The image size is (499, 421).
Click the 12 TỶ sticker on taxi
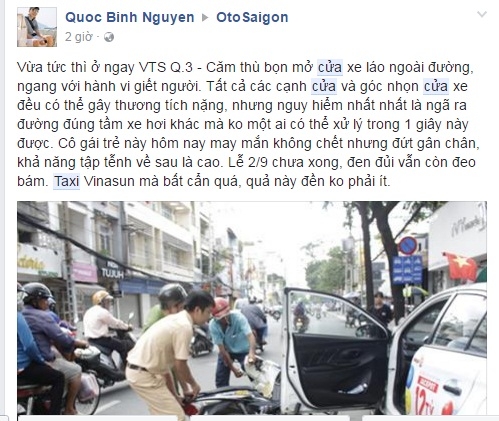427,397
